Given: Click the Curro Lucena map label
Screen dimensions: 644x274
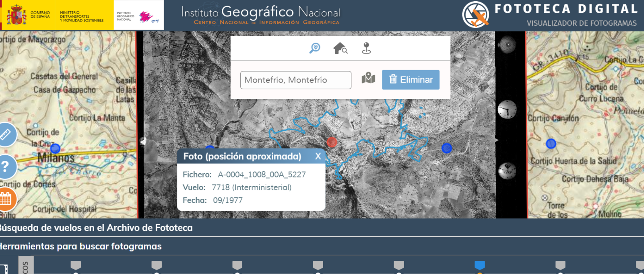Looking at the screenshot, I should pos(601,99).
